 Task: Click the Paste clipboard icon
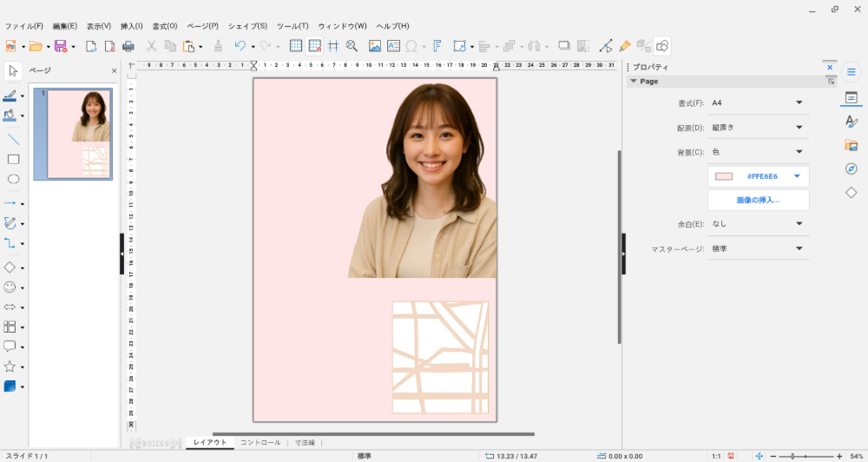[188, 46]
